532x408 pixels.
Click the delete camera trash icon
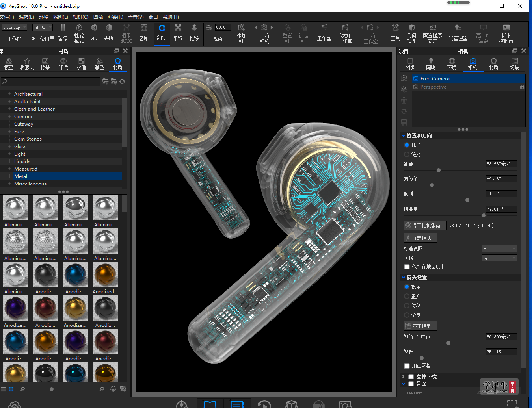(x=404, y=100)
